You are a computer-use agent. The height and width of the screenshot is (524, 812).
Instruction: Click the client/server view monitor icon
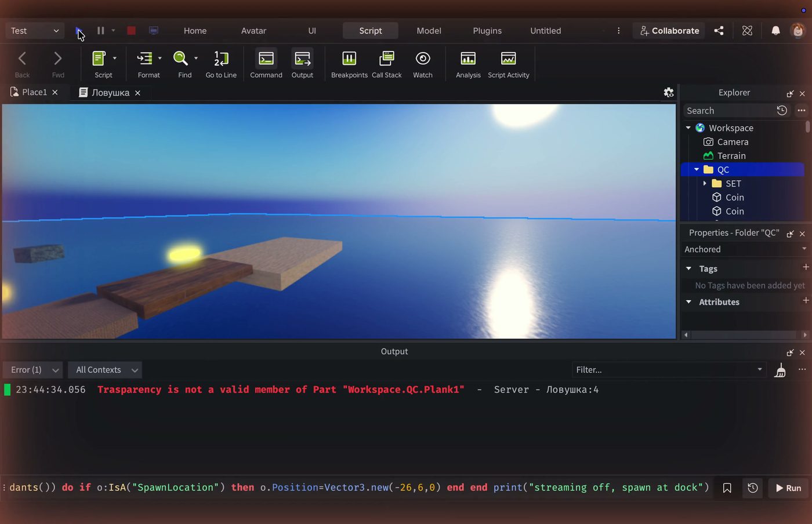pyautogui.click(x=154, y=31)
